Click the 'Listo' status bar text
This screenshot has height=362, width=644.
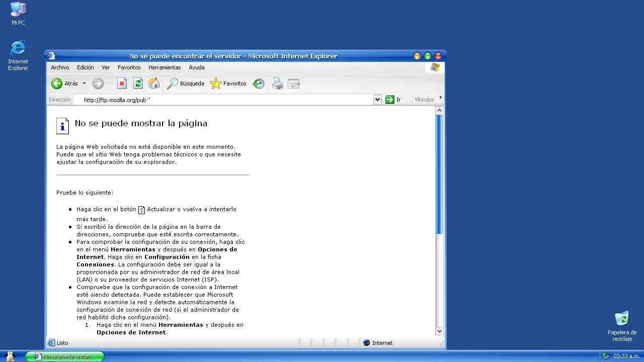pyautogui.click(x=62, y=343)
